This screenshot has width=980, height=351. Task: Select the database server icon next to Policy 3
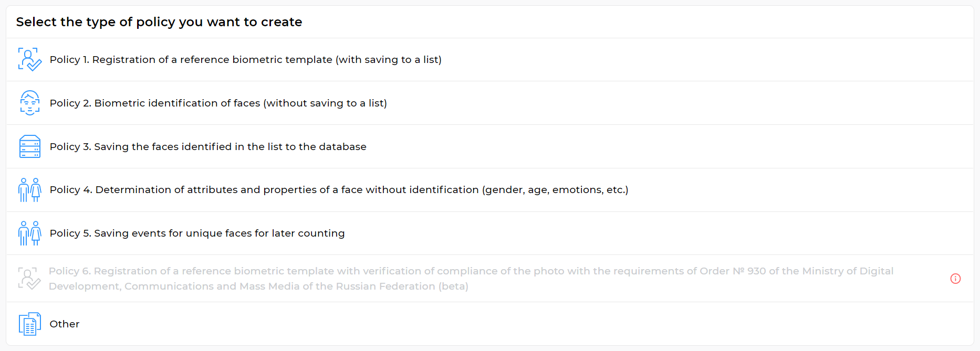30,146
